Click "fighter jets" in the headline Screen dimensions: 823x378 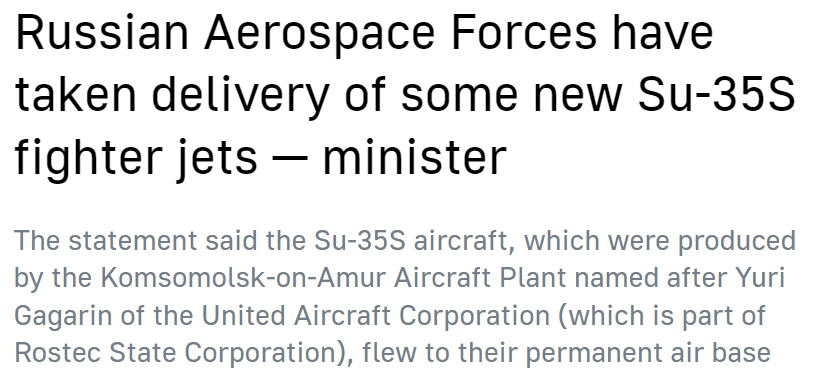136,158
